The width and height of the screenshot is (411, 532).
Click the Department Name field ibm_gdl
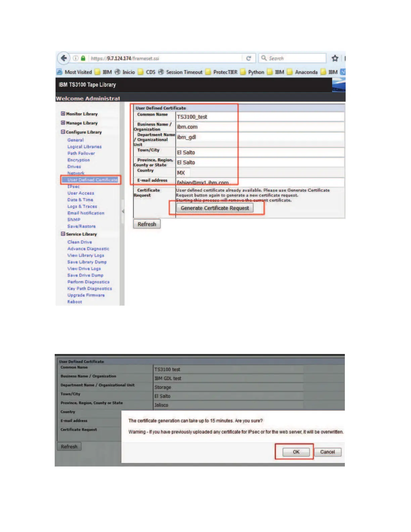[260, 137]
